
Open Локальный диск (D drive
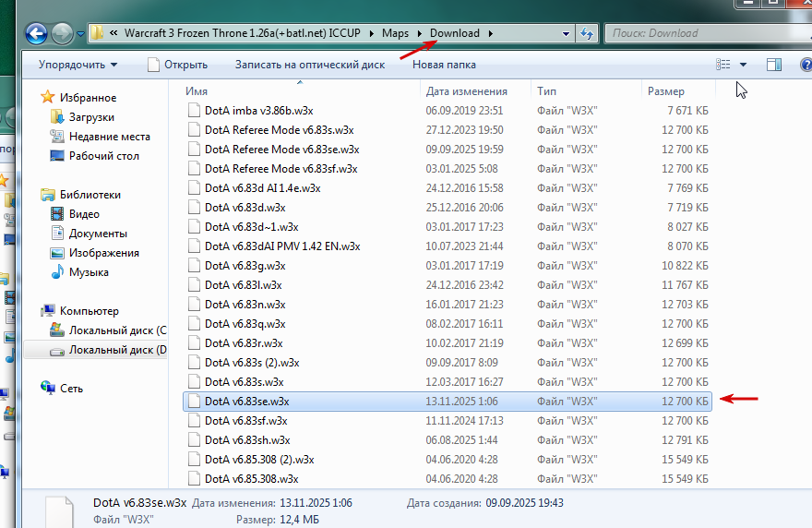click(x=117, y=350)
